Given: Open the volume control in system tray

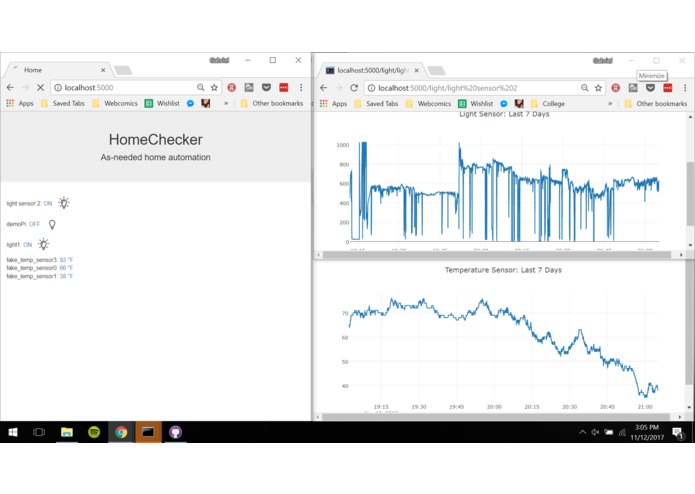Looking at the screenshot, I should 595,432.
